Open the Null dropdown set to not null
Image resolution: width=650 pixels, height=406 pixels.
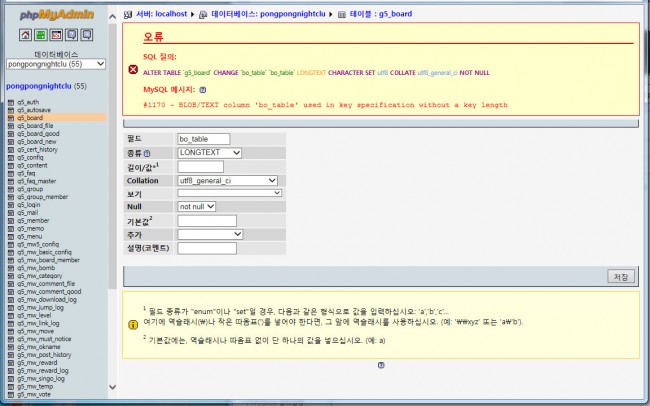196,207
